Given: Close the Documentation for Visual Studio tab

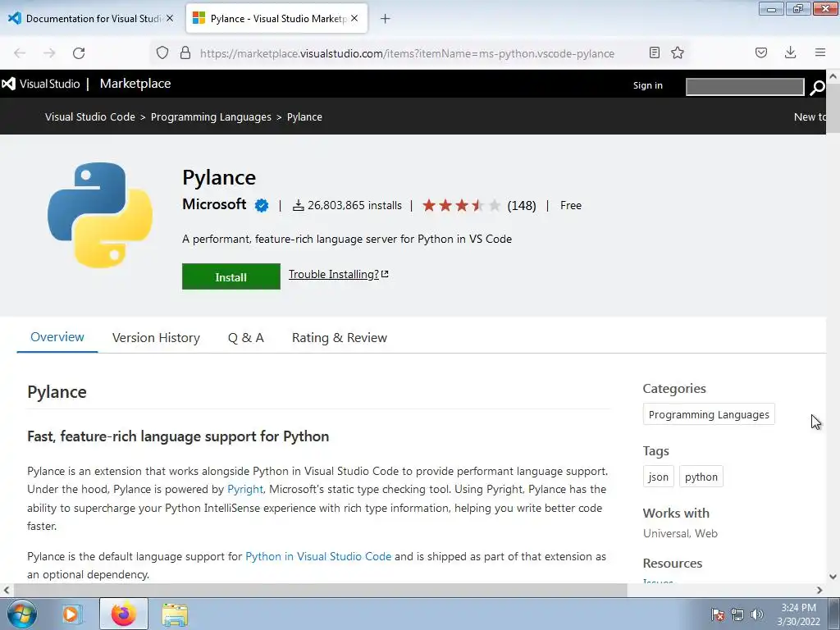Looking at the screenshot, I should pyautogui.click(x=170, y=18).
